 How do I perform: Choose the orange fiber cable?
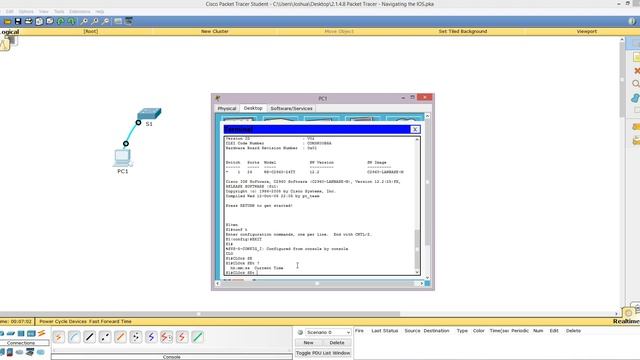[120, 337]
